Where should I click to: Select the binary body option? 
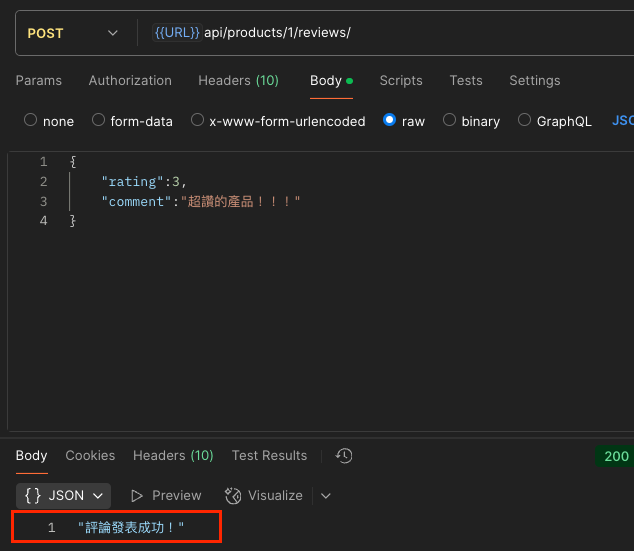pos(450,120)
